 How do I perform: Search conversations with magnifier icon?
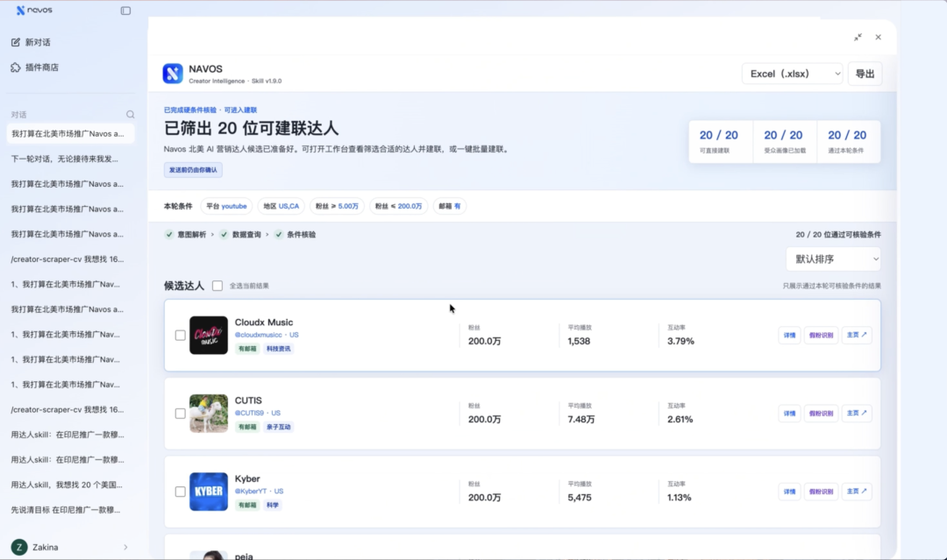[130, 115]
